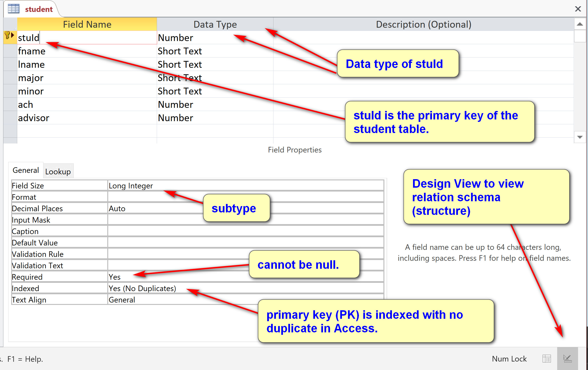Click Indexed value Yes (No Duplicates)

pos(246,288)
